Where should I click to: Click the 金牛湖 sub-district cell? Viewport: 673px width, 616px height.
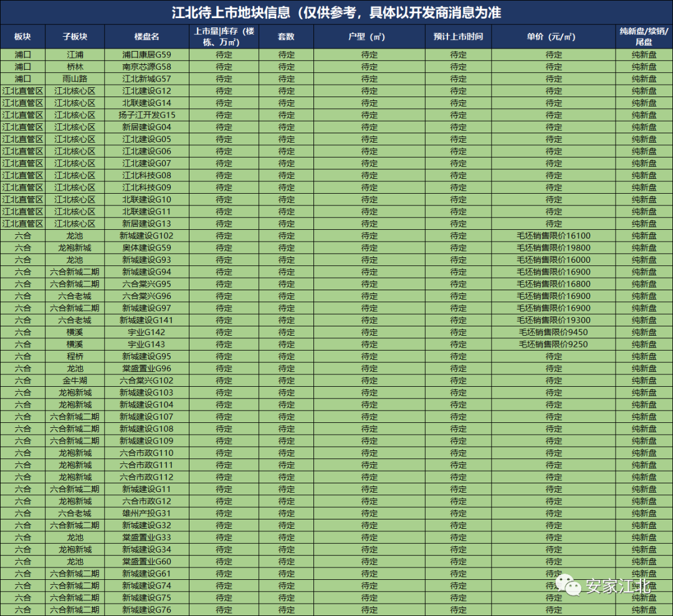click(x=75, y=381)
